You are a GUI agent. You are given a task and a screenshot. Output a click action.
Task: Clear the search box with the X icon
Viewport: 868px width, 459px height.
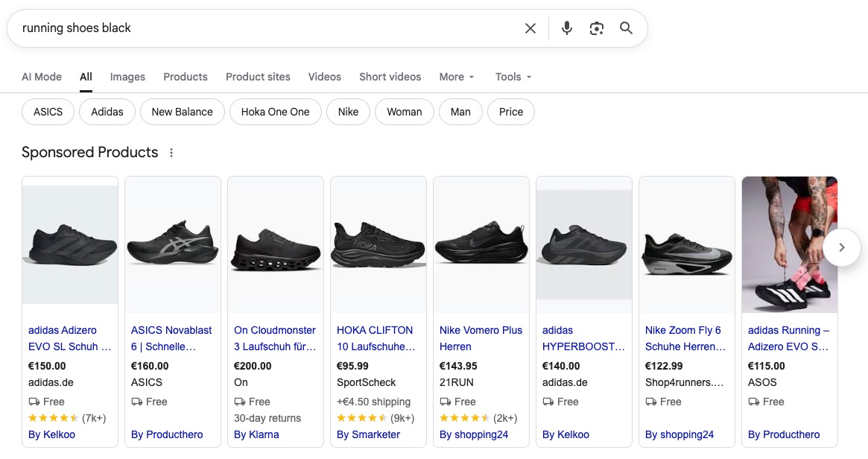(x=530, y=28)
